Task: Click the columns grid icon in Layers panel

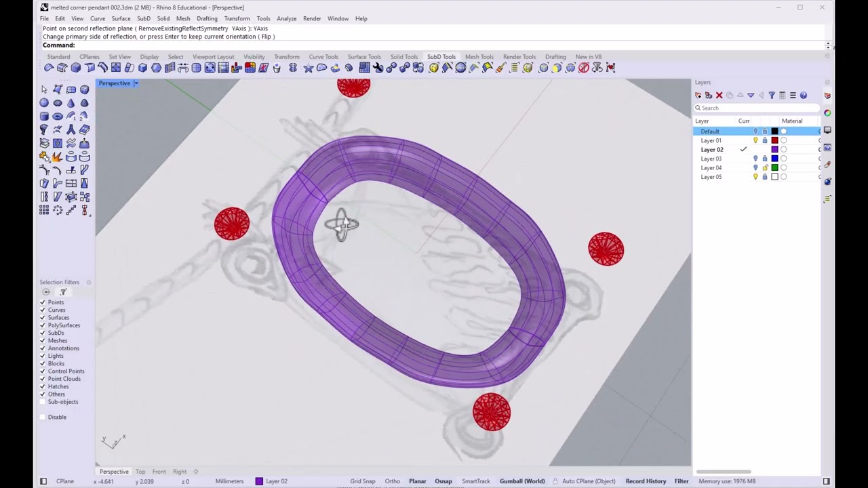Action: pos(783,95)
